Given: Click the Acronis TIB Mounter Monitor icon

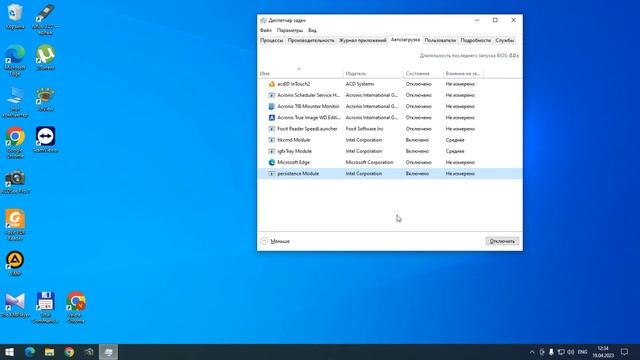Looking at the screenshot, I should point(271,106).
